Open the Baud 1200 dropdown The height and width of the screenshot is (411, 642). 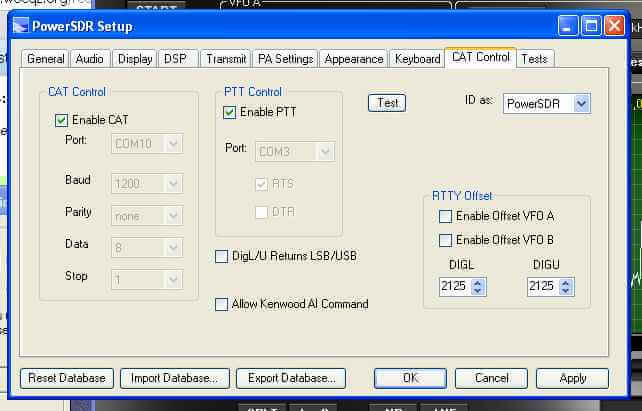147,183
